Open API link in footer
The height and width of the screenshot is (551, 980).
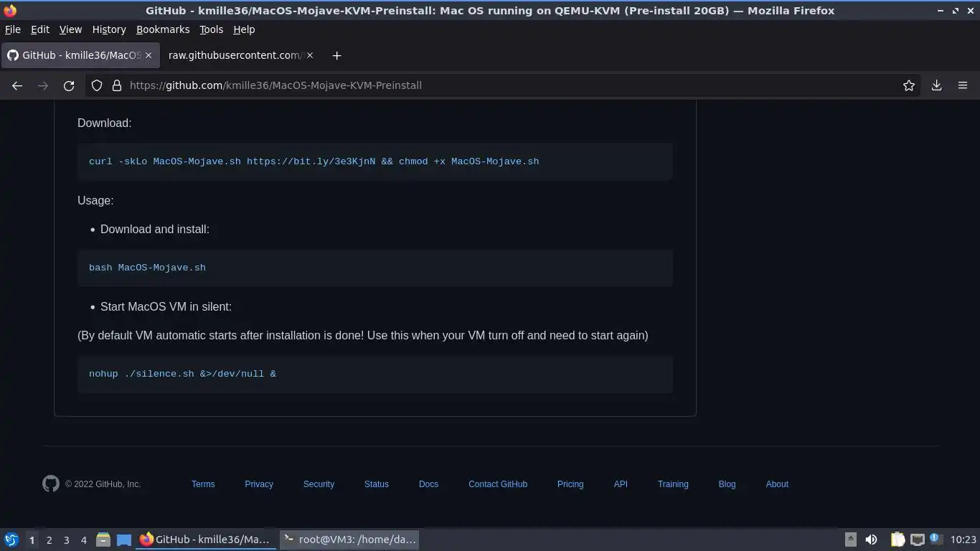[621, 484]
